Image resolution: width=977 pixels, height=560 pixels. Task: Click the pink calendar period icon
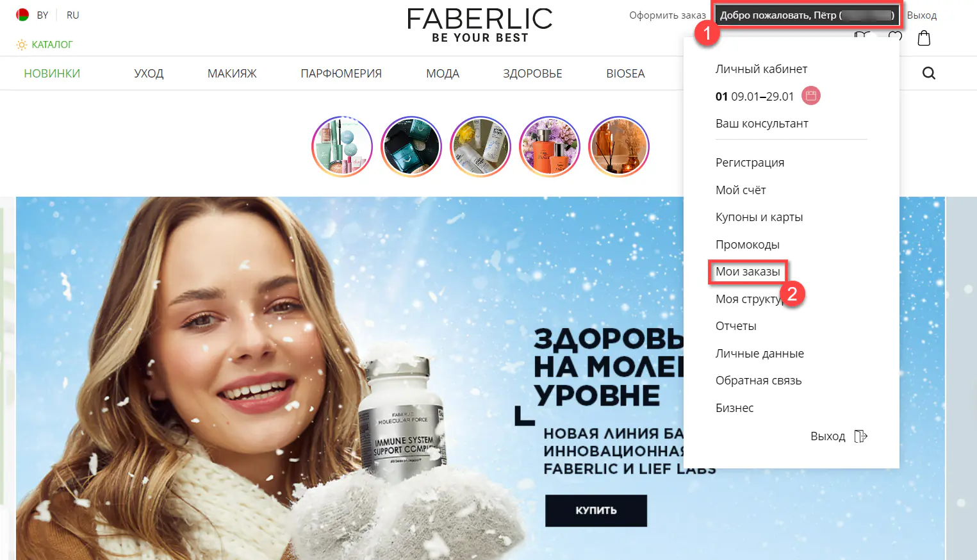pyautogui.click(x=811, y=96)
